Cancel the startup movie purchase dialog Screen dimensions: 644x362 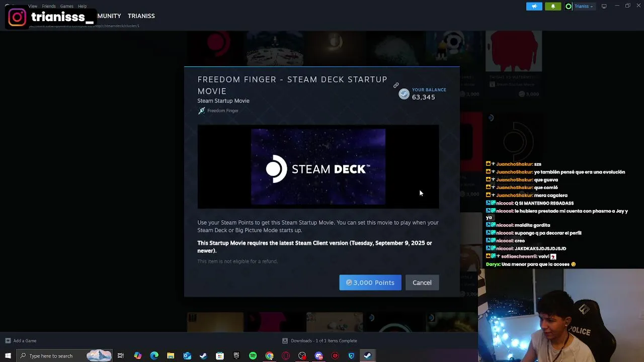[x=422, y=283]
